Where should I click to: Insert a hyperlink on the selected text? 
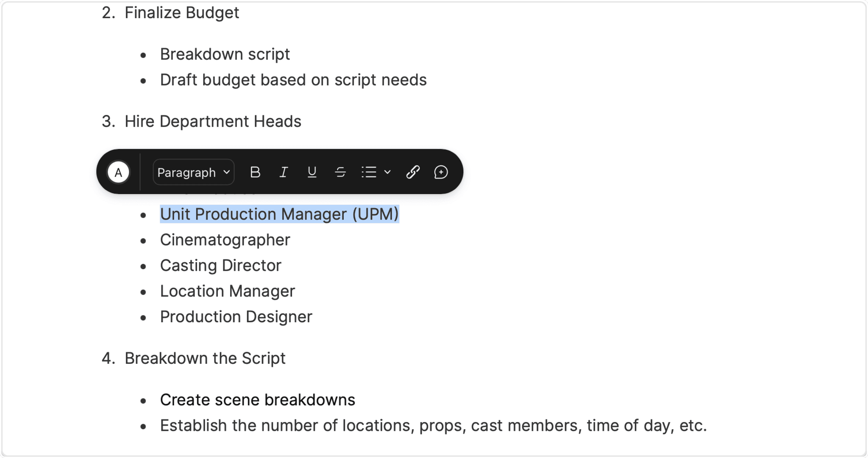(412, 172)
